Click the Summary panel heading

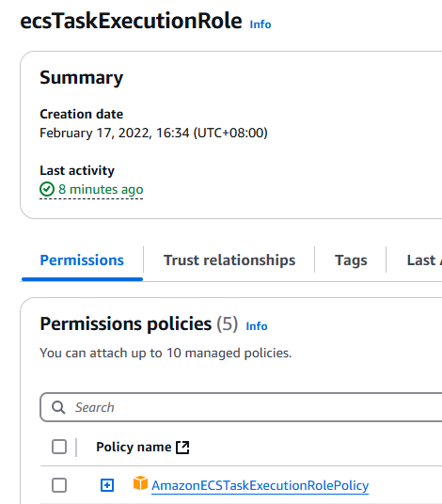point(81,78)
